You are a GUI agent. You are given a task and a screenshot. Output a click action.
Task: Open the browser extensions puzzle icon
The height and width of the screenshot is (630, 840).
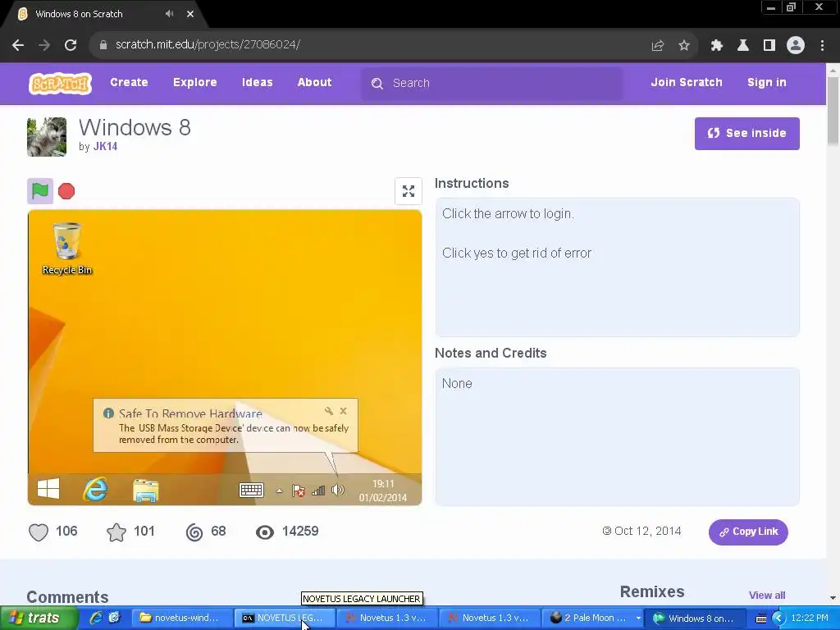[716, 46]
